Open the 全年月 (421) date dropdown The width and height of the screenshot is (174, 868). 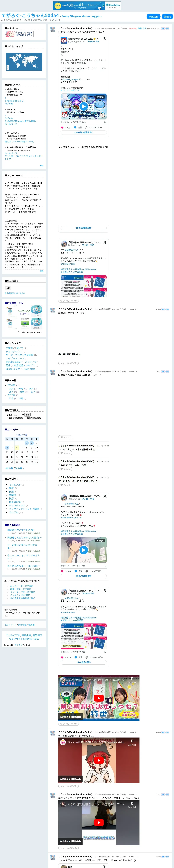(x=15, y=415)
